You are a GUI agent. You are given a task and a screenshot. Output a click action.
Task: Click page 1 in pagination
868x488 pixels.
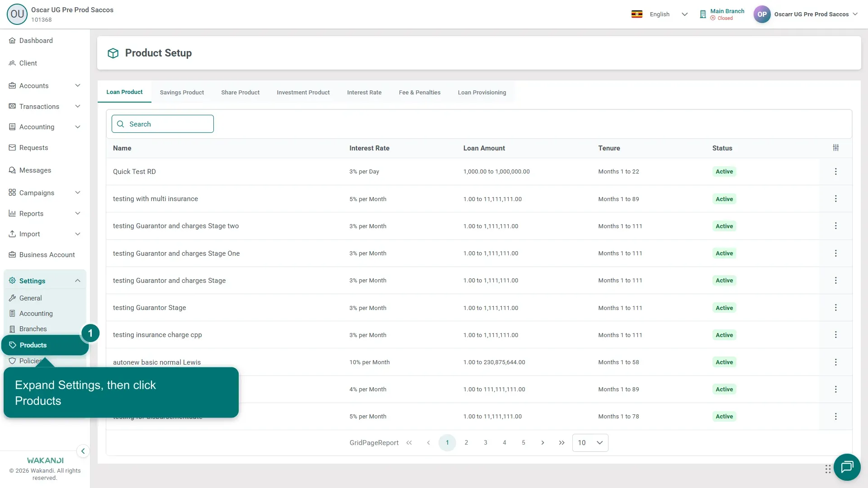(x=447, y=443)
